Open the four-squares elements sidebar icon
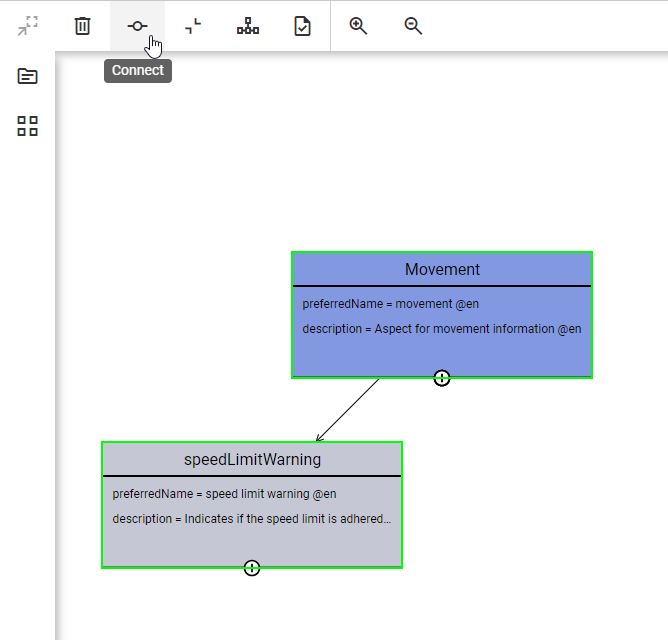 28,126
